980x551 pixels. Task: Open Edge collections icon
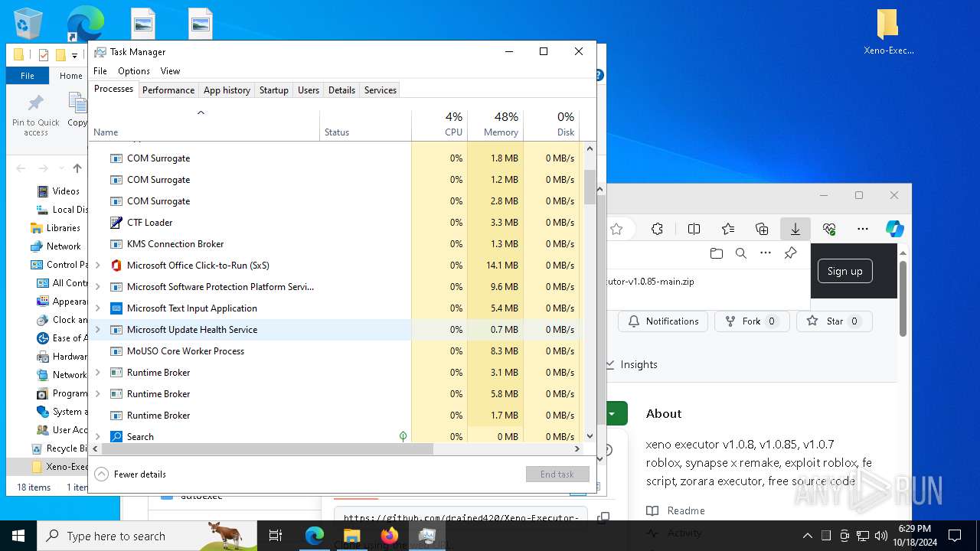pos(762,229)
